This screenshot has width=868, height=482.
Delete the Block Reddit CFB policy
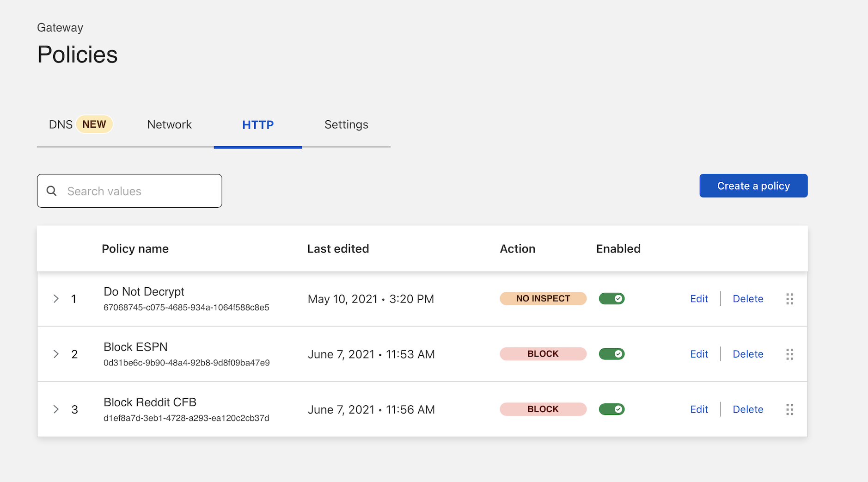pos(748,409)
